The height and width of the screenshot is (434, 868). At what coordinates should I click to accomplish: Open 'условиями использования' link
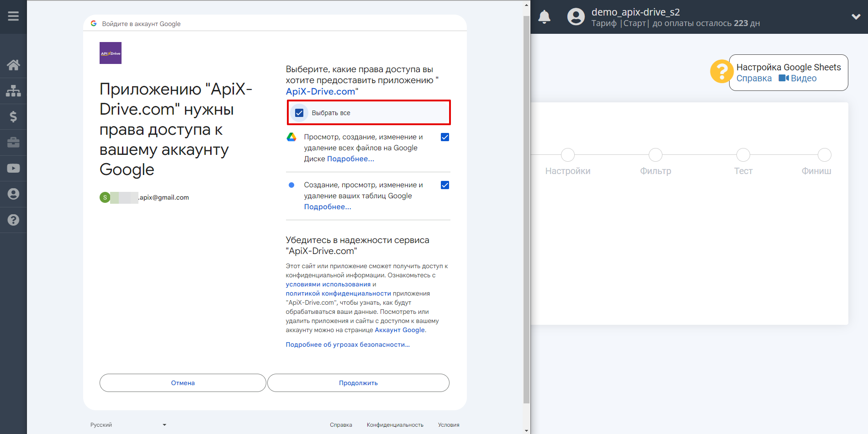pyautogui.click(x=328, y=284)
